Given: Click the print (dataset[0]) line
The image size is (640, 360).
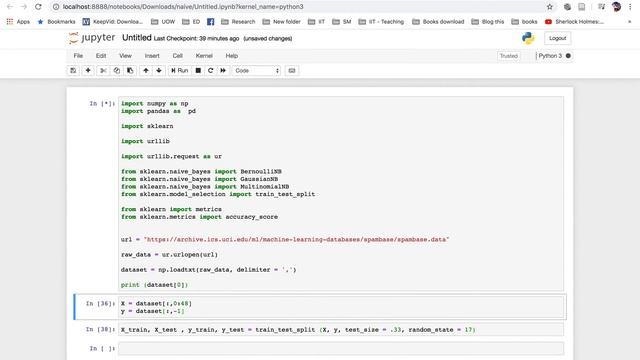Looking at the screenshot, I should click(154, 285).
